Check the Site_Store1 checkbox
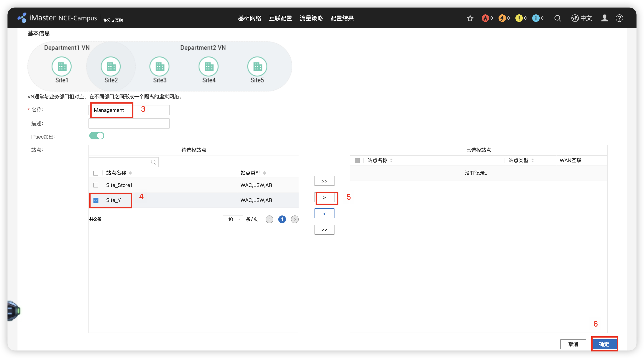 (x=96, y=185)
